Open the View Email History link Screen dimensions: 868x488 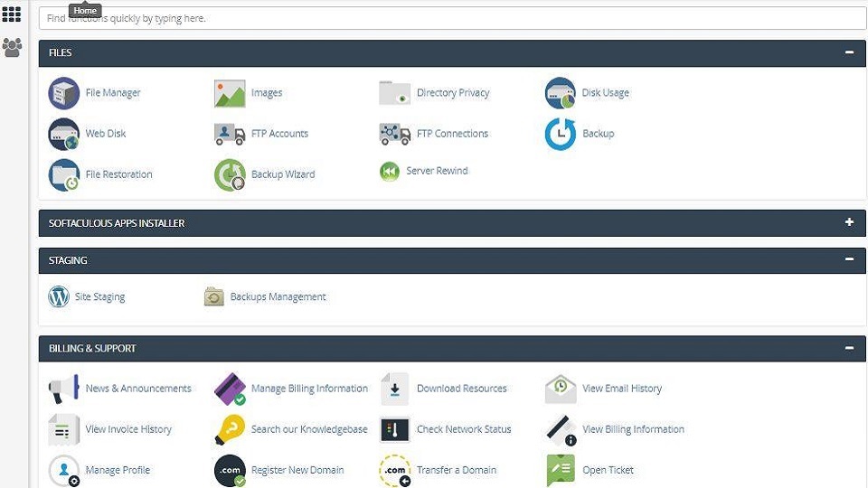tap(622, 389)
